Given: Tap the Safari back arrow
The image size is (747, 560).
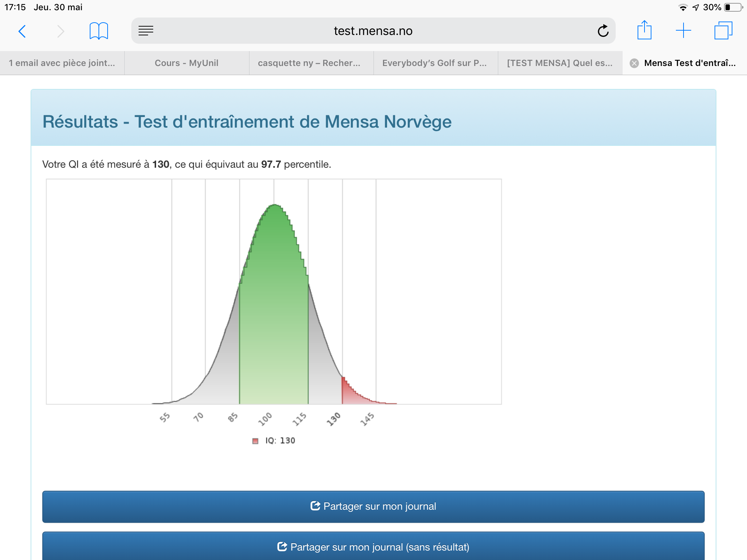Looking at the screenshot, I should tap(22, 31).
